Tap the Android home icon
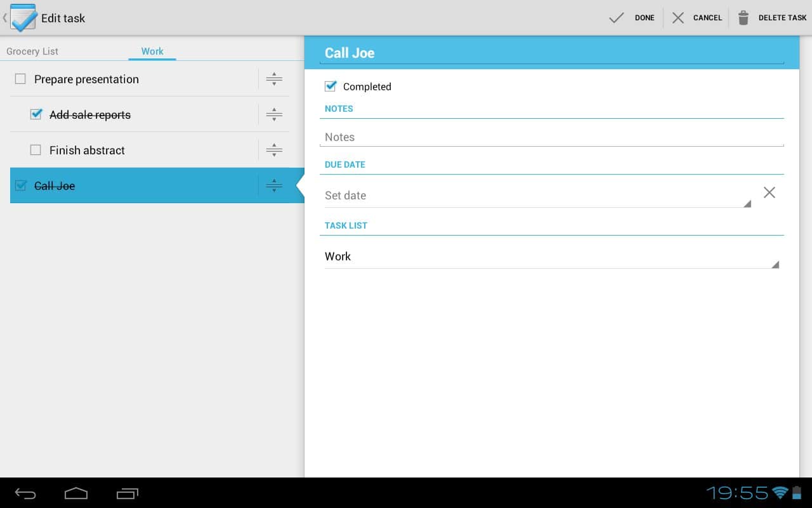This screenshot has height=508, width=812. click(75, 493)
